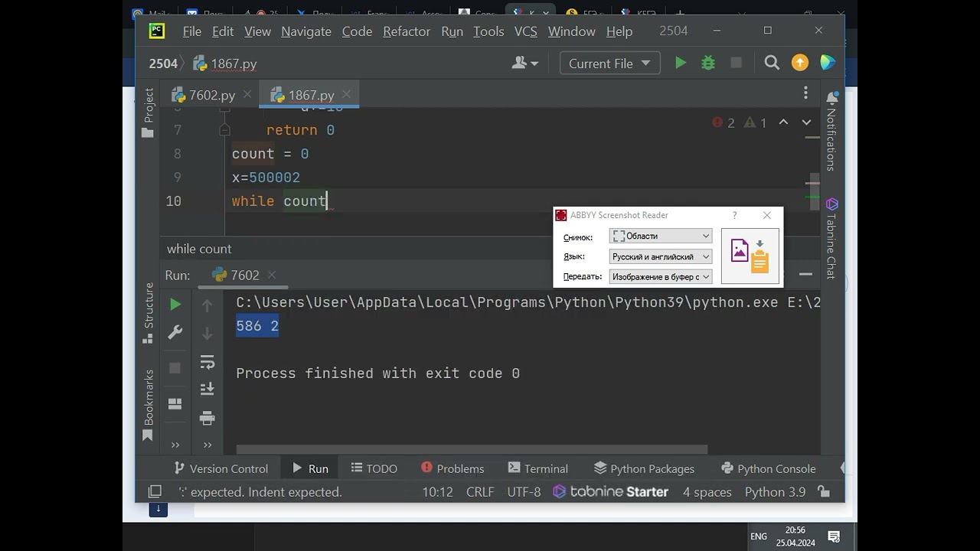The height and width of the screenshot is (551, 980).
Task: Click ABBYY capture screenshot button
Action: pyautogui.click(x=750, y=256)
